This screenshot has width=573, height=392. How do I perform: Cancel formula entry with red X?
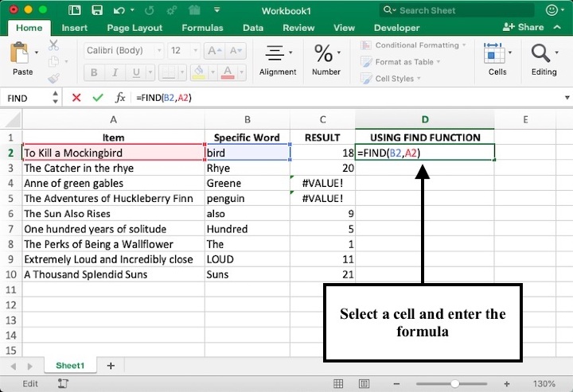click(76, 98)
